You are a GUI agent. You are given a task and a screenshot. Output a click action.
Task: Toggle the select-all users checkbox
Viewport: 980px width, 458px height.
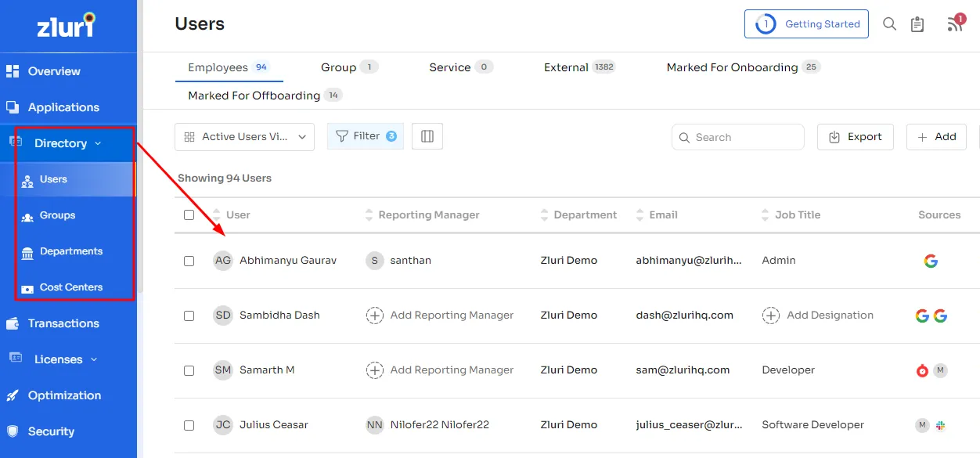[189, 215]
